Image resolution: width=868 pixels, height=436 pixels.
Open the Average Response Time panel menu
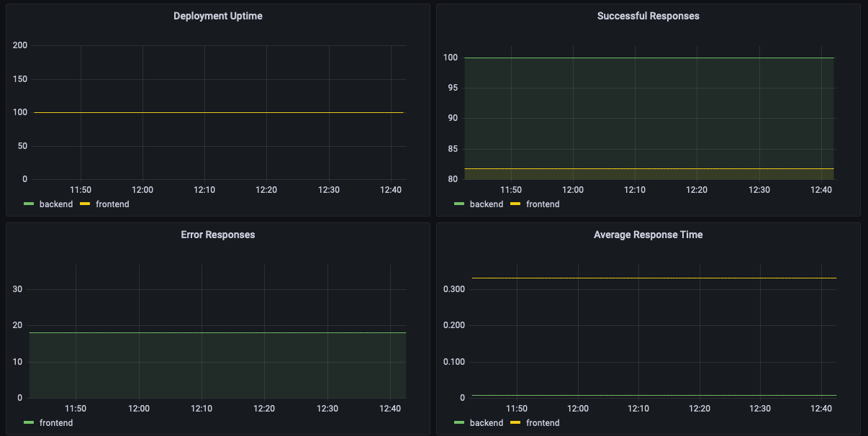(648, 234)
